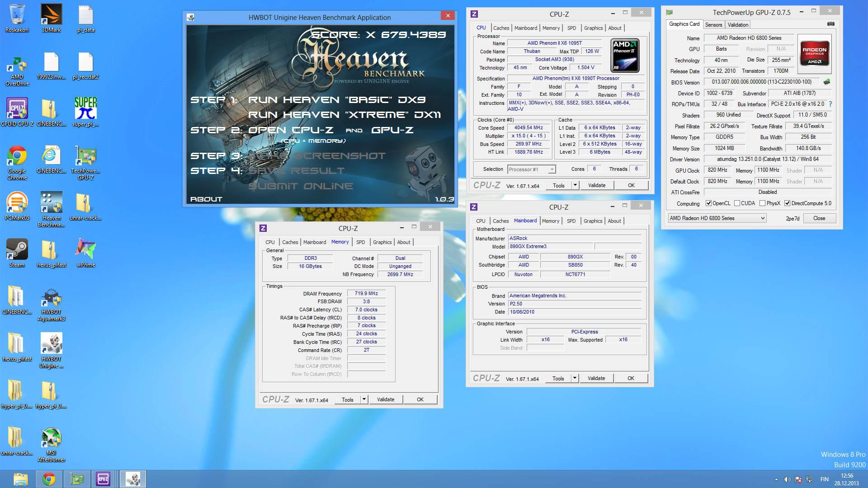Screen dimensions: 868x488
Task: Open the Processor #1 selection dropdown
Action: [552, 169]
